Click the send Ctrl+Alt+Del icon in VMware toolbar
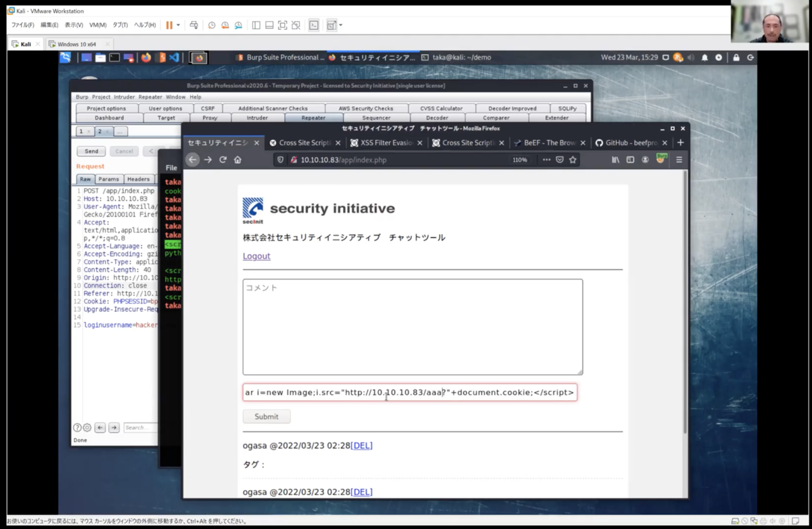The width and height of the screenshot is (812, 529). pos(194,25)
